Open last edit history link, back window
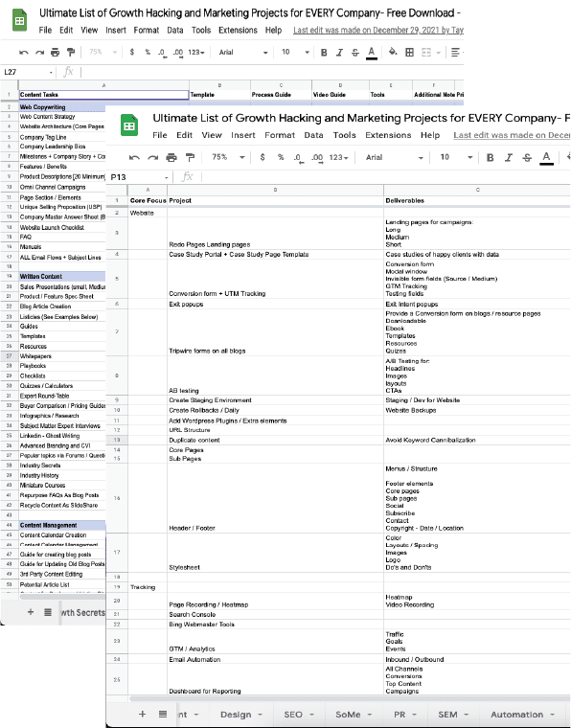The image size is (571, 728). click(x=378, y=31)
